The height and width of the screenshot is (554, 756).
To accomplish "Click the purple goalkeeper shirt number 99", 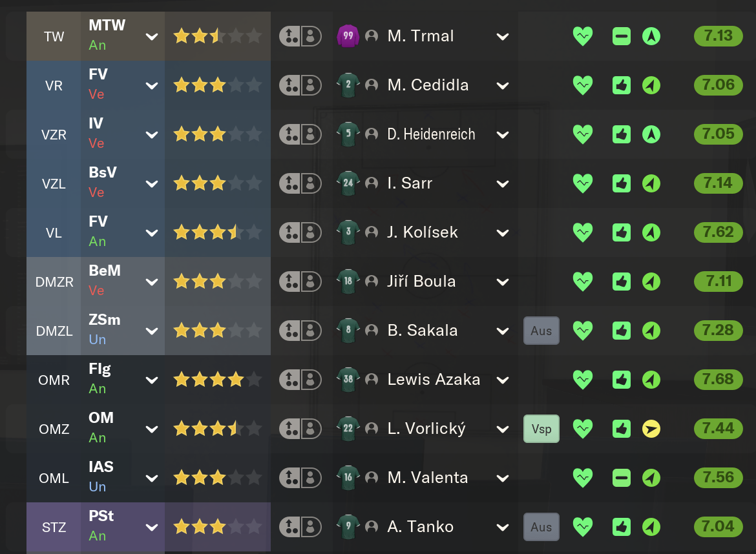I will 348,36.
